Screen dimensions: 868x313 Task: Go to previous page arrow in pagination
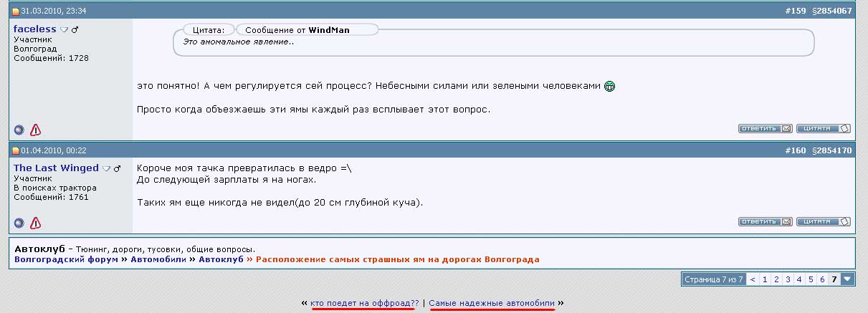(x=753, y=279)
